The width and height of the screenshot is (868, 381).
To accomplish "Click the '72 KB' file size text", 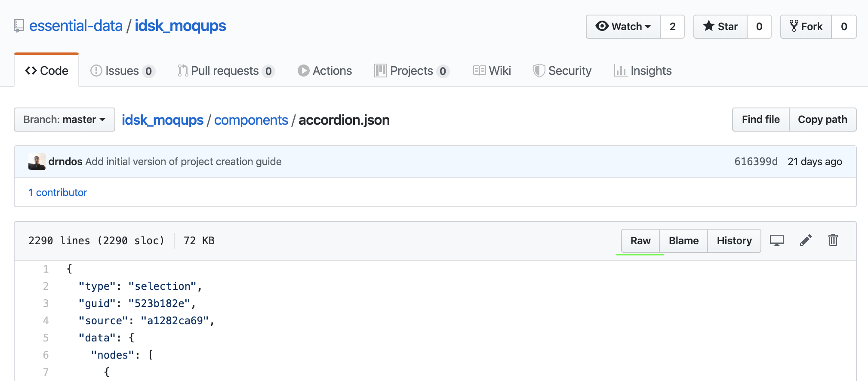I will tap(199, 241).
